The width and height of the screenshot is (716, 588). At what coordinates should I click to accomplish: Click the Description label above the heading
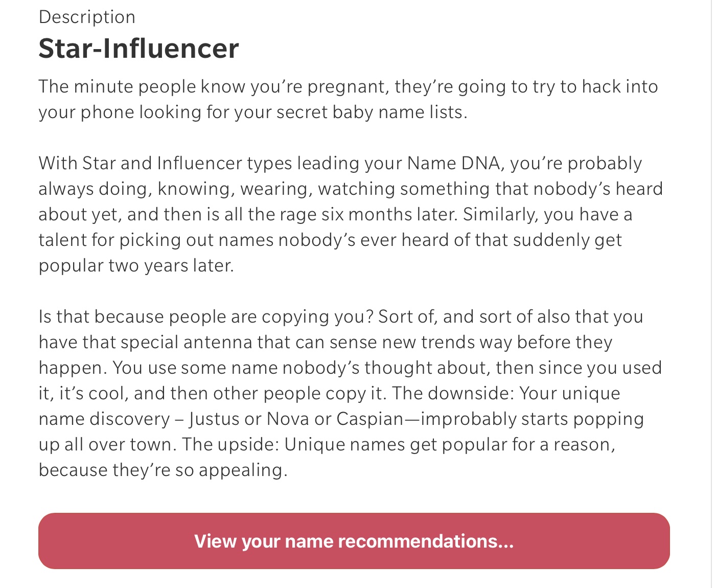(87, 17)
